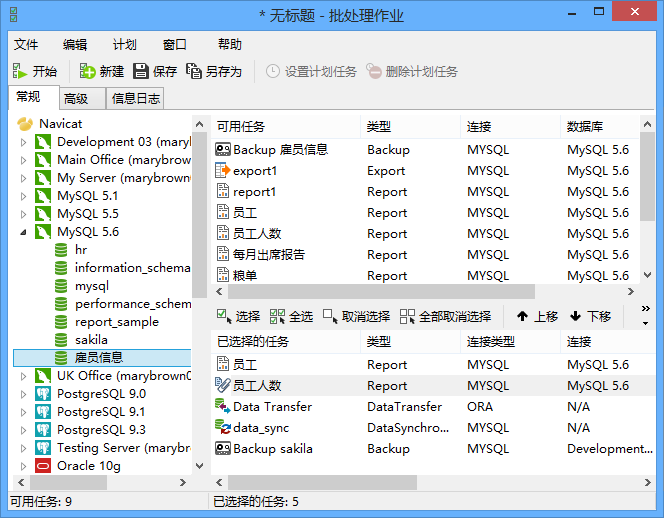Collapse the MySQL 5.6 tree node
Image resolution: width=664 pixels, height=518 pixels.
pos(24,232)
